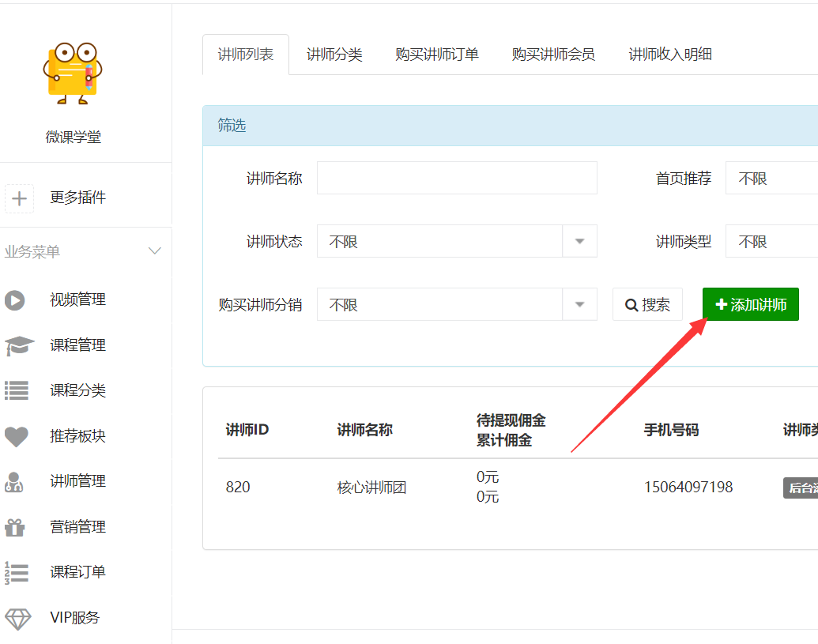Screen dimensions: 818x644
Task: Focus the 讲师名称 input field
Action: [x=457, y=178]
